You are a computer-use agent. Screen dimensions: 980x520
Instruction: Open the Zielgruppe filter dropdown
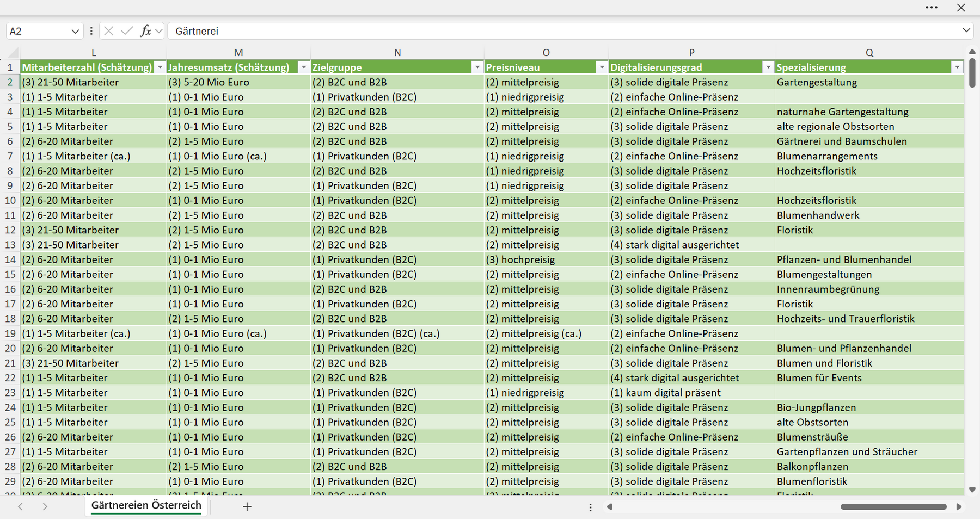(477, 67)
